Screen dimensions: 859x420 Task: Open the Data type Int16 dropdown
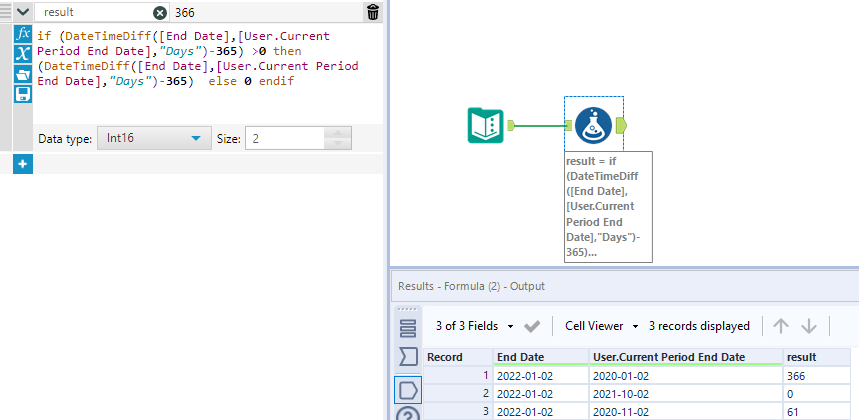(x=154, y=139)
